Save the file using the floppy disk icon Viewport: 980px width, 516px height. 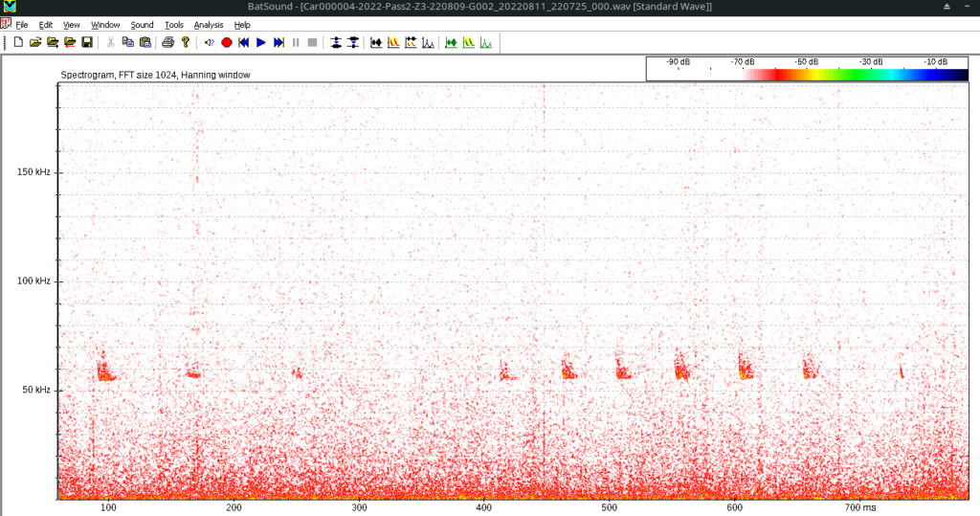tap(87, 43)
